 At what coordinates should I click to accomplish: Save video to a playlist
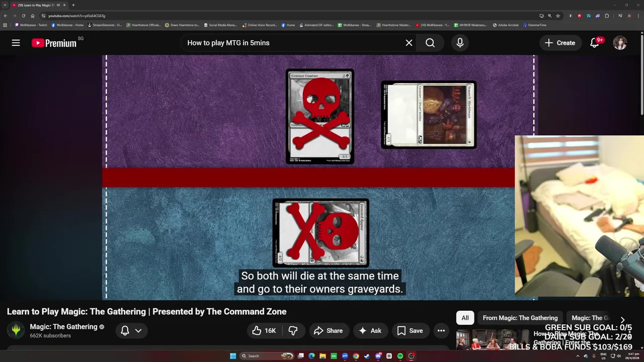click(410, 330)
